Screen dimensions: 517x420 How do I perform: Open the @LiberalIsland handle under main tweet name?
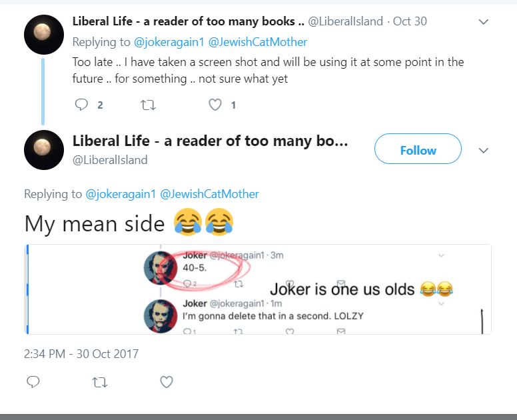[110, 160]
